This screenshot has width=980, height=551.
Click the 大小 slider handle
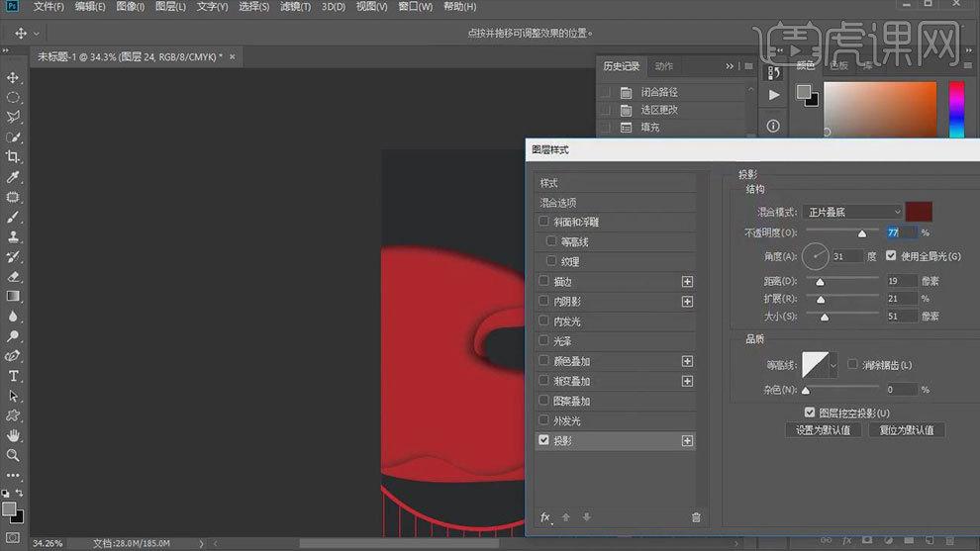click(x=825, y=318)
